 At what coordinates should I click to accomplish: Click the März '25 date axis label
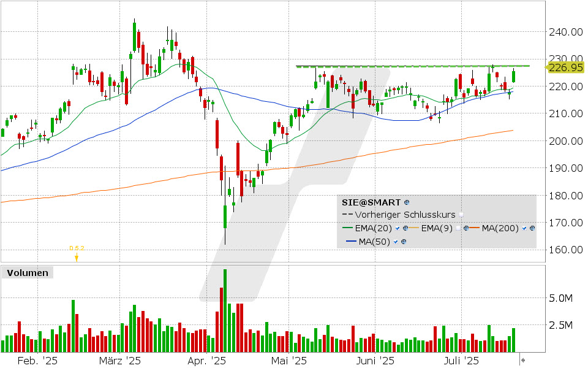click(x=119, y=361)
